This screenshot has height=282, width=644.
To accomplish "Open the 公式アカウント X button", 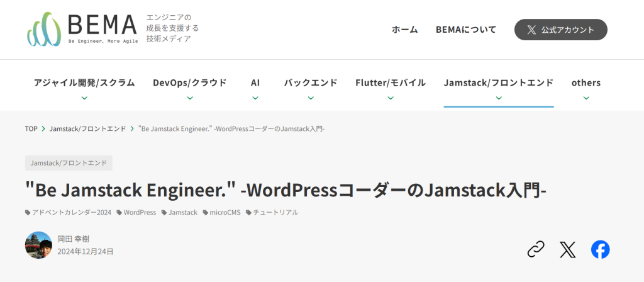I will (x=560, y=30).
